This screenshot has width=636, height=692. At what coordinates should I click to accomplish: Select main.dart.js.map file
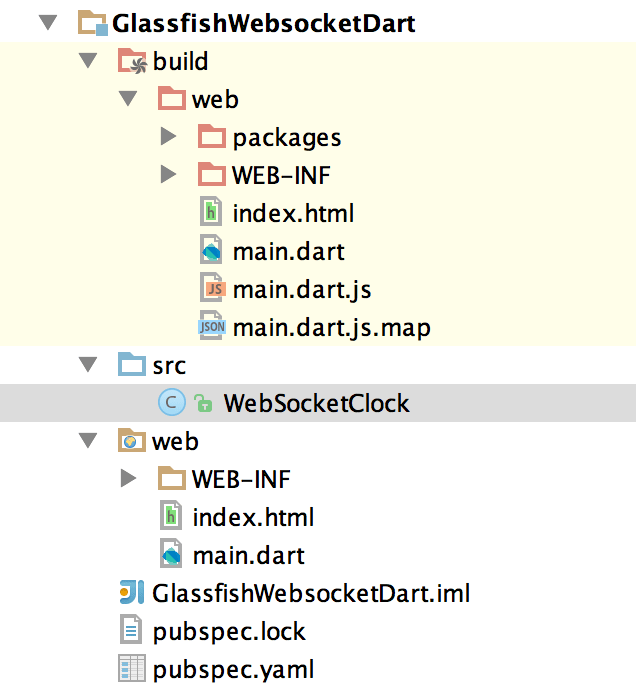click(331, 327)
